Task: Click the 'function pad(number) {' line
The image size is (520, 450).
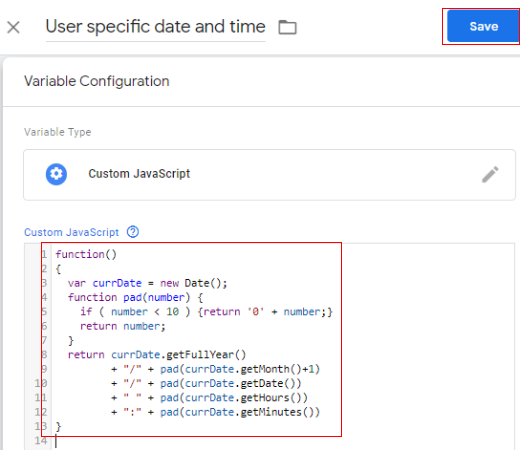Action: tap(135, 297)
